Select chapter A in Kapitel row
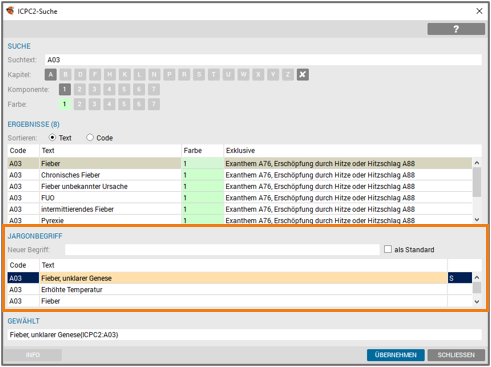The height and width of the screenshot is (367, 491). click(x=51, y=74)
